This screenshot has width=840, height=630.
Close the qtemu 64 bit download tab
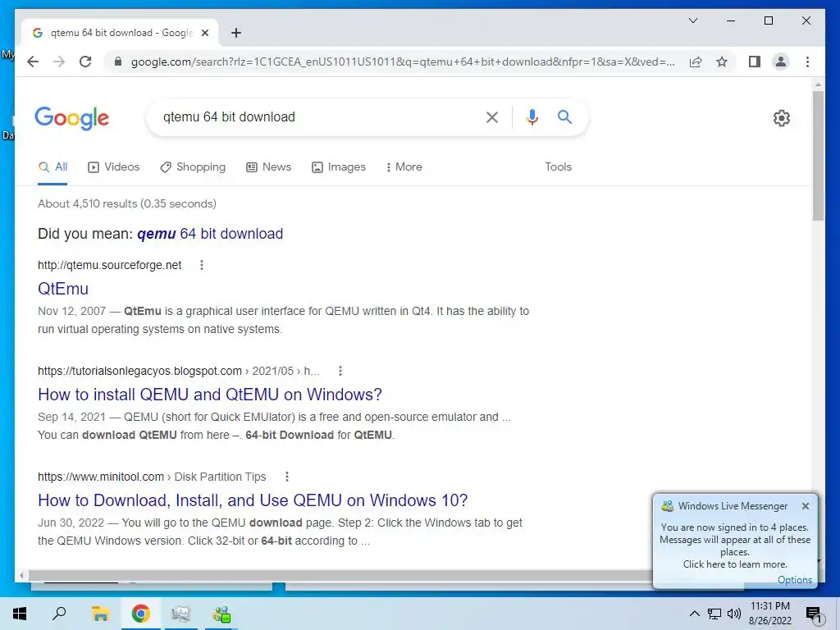click(x=204, y=33)
